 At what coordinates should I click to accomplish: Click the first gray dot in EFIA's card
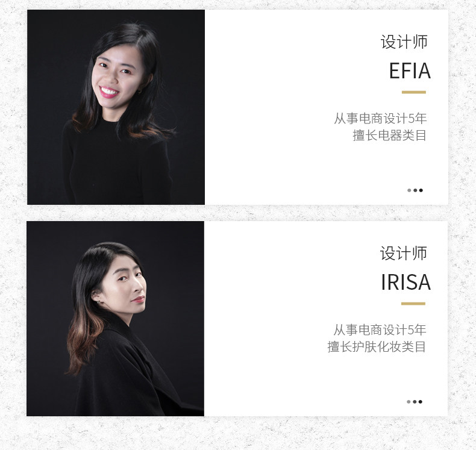[409, 190]
